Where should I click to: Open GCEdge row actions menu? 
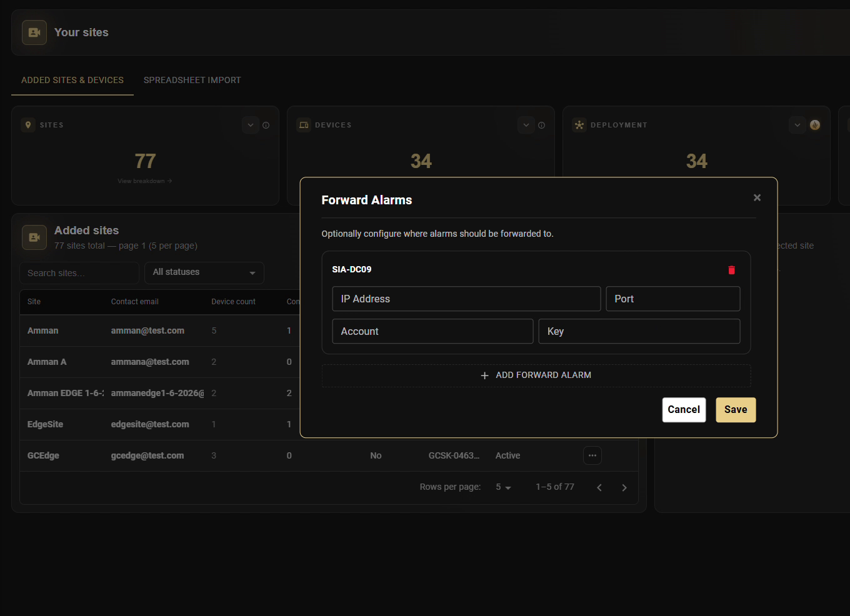(x=592, y=455)
